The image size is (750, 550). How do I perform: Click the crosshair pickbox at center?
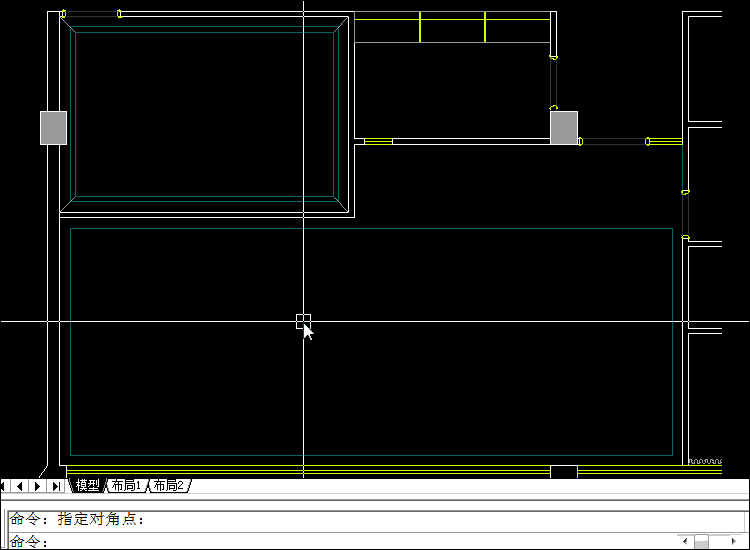tap(303, 321)
